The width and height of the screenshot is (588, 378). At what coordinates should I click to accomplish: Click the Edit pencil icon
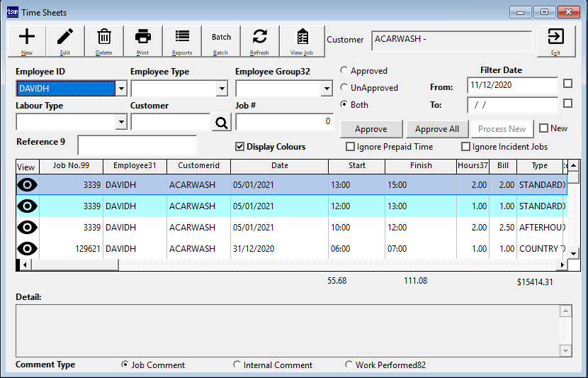click(x=65, y=39)
